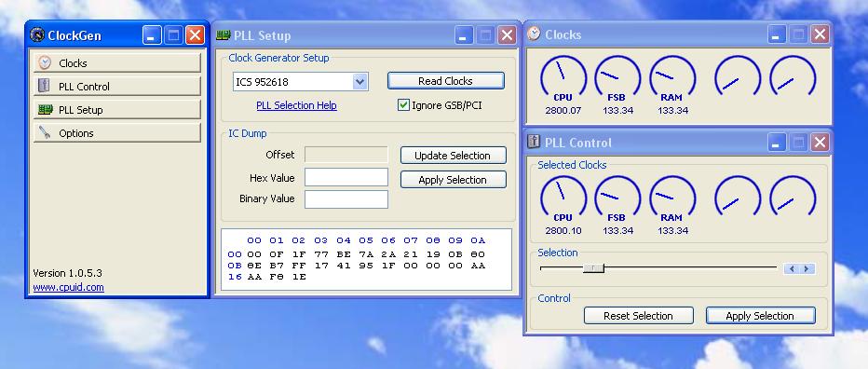Screen dimensions: 868x369
Task: Click the FSB gauge in PLL Control
Action: (617, 198)
